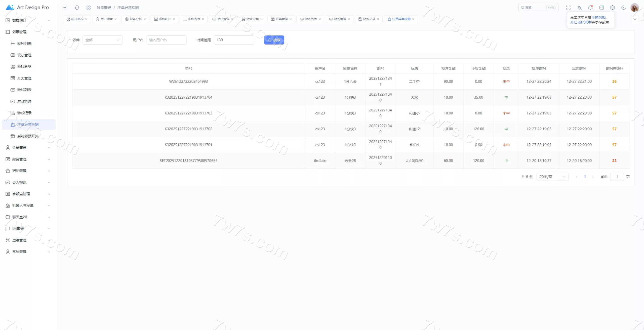Toggle dark mode moon icon

(x=623, y=8)
